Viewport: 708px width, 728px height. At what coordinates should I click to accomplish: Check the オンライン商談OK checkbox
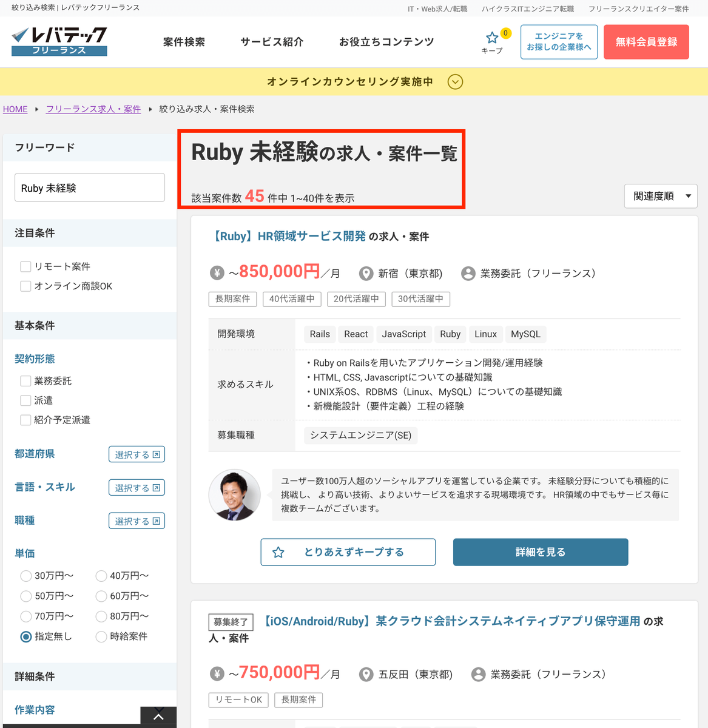tap(25, 286)
